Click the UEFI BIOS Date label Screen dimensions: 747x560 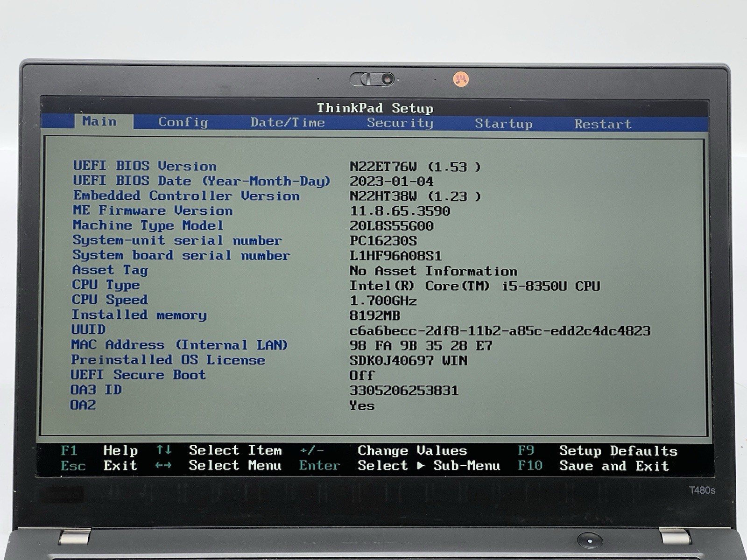pyautogui.click(x=202, y=181)
